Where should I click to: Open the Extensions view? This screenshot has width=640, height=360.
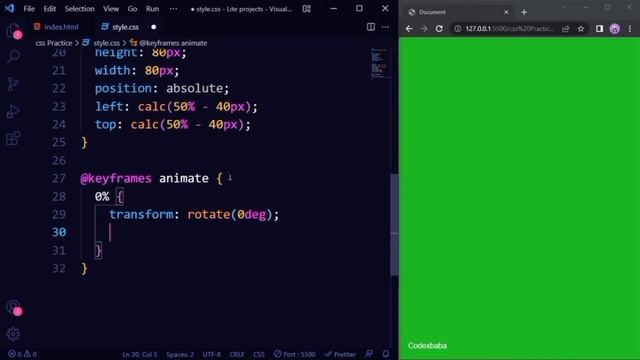tap(13, 138)
